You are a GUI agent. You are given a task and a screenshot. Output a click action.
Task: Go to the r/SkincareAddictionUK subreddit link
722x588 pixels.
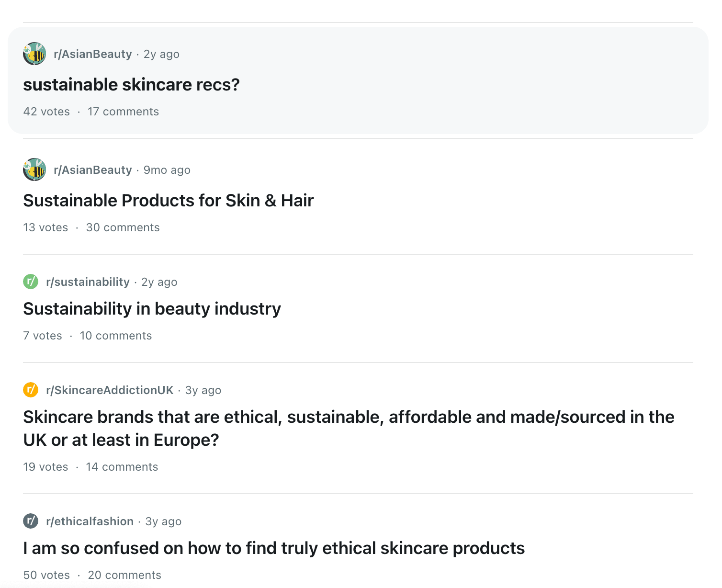click(x=110, y=390)
